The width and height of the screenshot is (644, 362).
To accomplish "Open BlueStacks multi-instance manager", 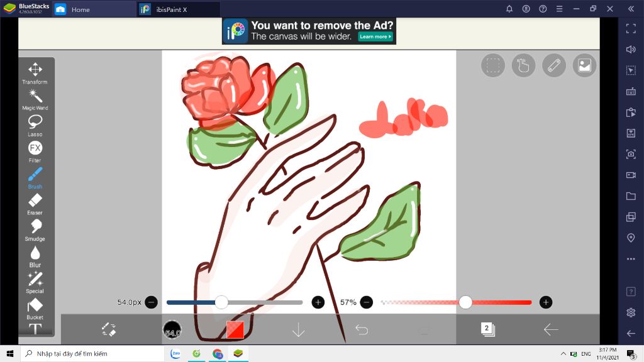I will pyautogui.click(x=631, y=217).
